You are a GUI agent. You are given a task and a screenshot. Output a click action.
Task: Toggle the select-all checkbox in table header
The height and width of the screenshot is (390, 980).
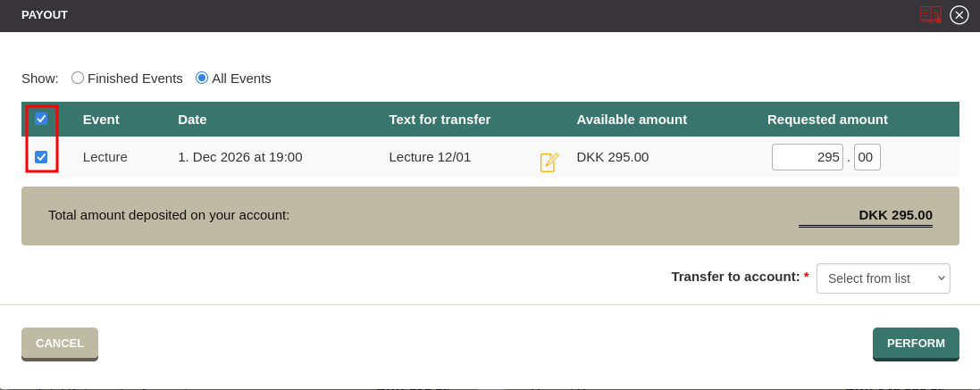(41, 119)
